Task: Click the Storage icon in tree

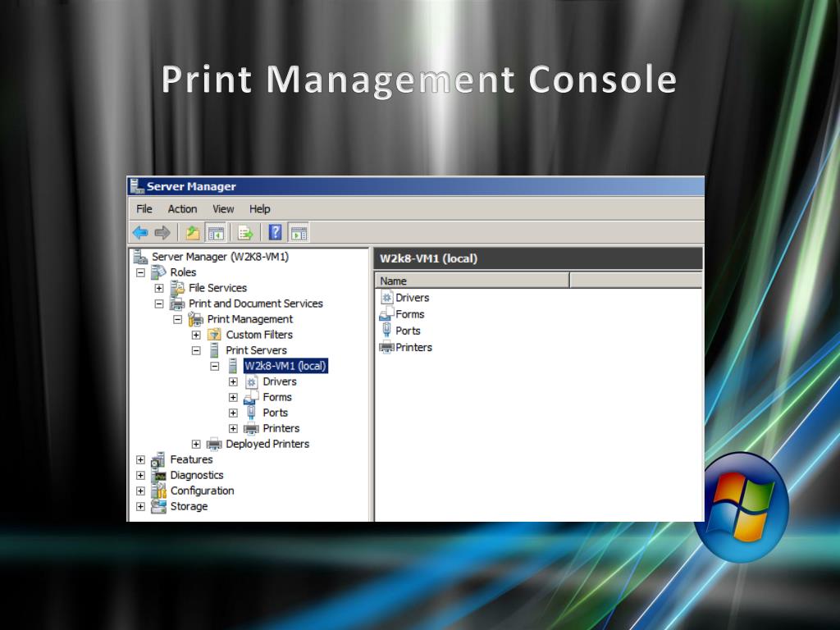Action: [x=158, y=505]
